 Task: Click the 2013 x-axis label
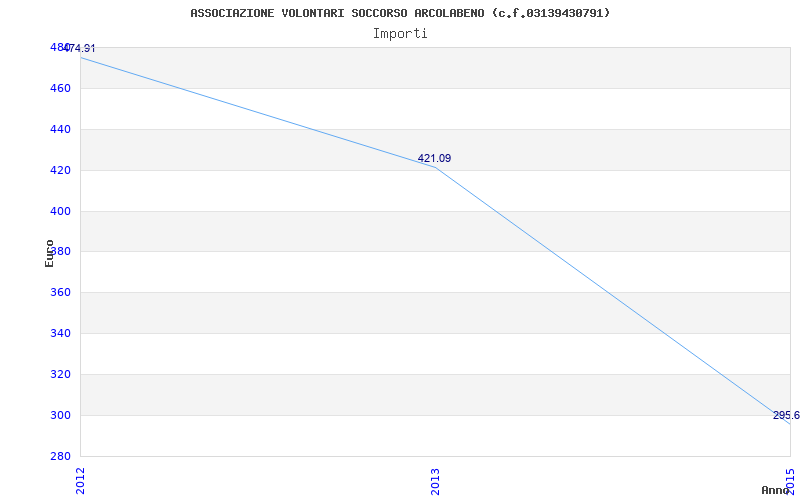(435, 482)
